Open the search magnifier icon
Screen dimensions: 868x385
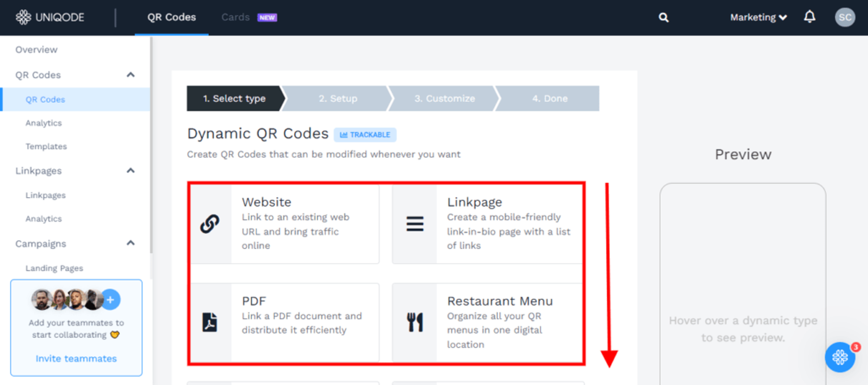click(x=663, y=17)
